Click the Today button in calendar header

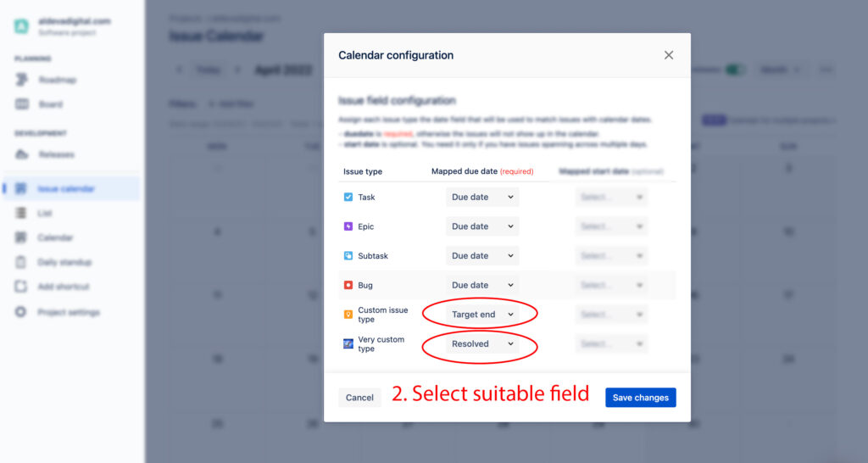point(209,70)
